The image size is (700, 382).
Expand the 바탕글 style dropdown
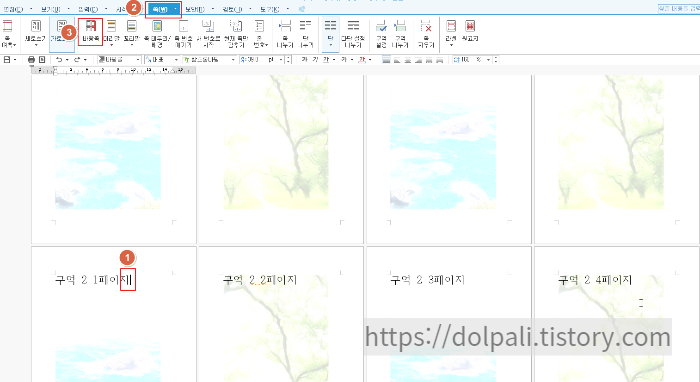(138, 59)
